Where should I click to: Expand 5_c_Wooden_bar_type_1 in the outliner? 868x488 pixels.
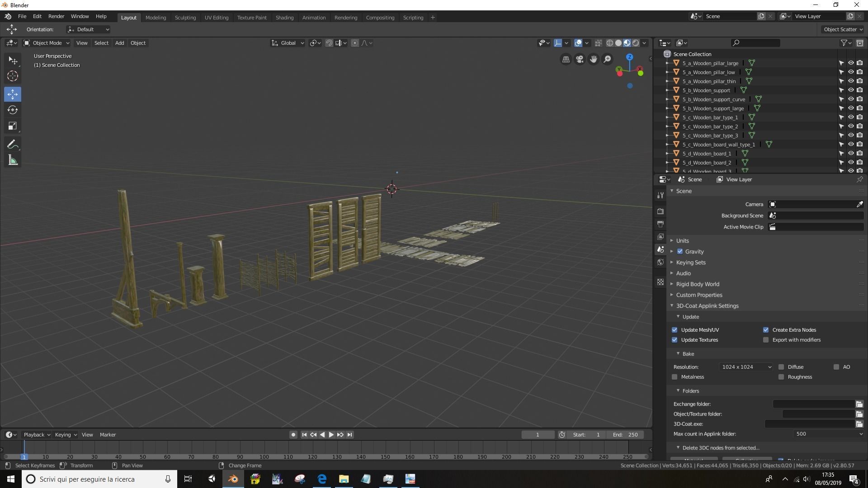668,117
